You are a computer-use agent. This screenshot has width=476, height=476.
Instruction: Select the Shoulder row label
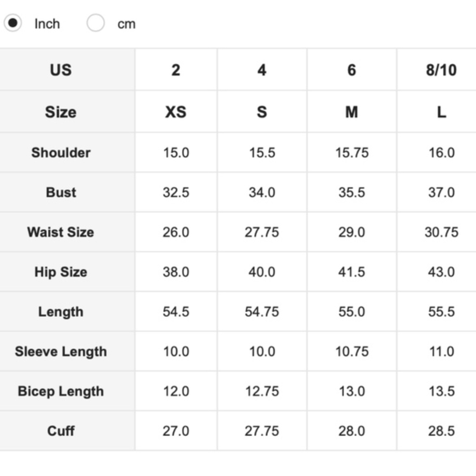pos(68,152)
